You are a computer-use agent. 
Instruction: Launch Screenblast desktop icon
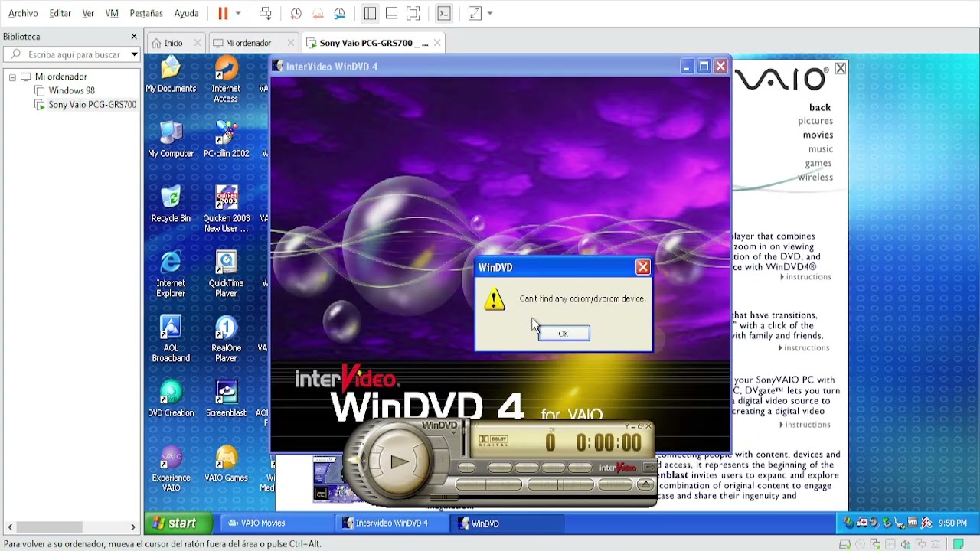point(226,399)
